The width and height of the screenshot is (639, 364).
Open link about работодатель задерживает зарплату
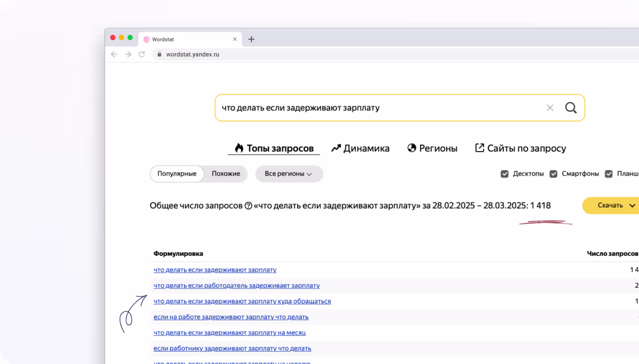click(236, 286)
